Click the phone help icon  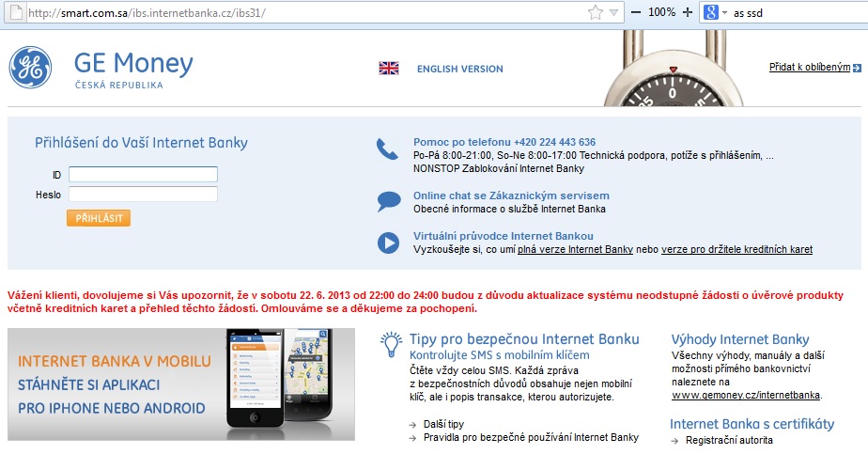[x=387, y=149]
